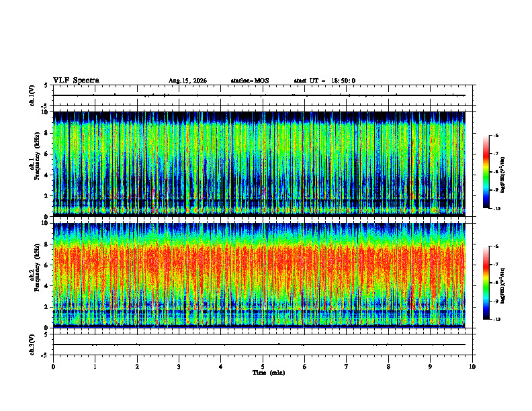Select the date text "Aug.15, 2026"
This screenshot has width=532, height=411.
[x=187, y=81]
